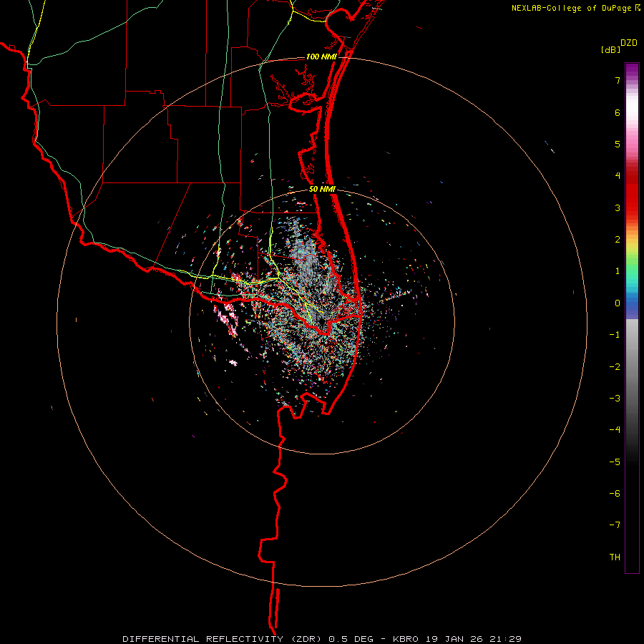This screenshot has height=644, width=644.
Task: Click the 19 JAN 26 date text
Action: pos(453,639)
